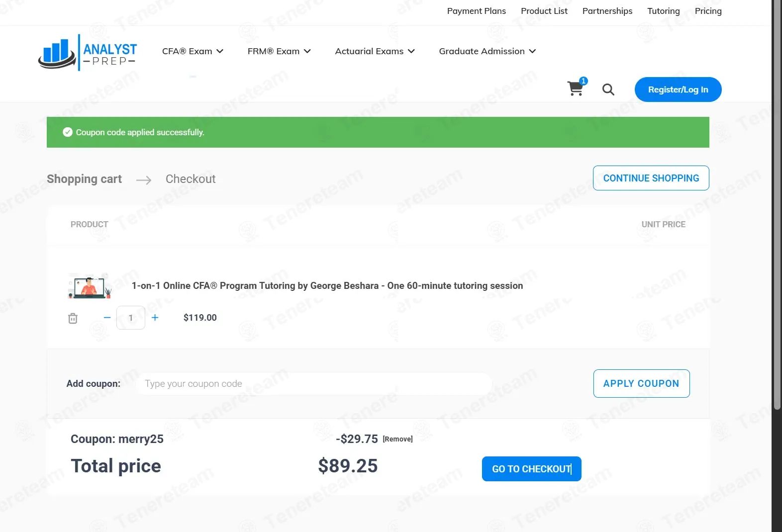Delete the tutoring item with trash icon
The height and width of the screenshot is (532, 782).
pos(73,318)
